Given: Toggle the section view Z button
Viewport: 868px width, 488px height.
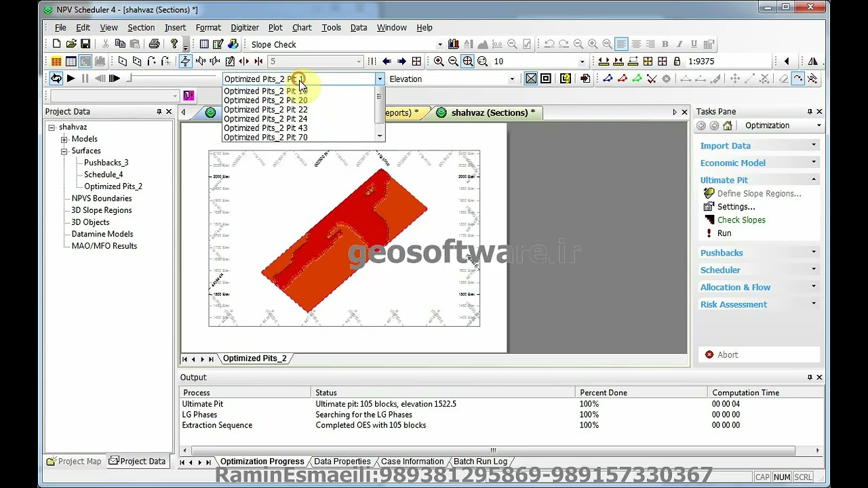Looking at the screenshot, I should 185,61.
